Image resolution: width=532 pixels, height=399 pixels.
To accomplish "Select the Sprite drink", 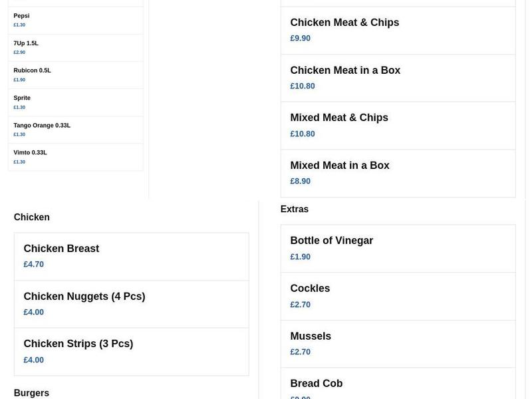I will [75, 101].
